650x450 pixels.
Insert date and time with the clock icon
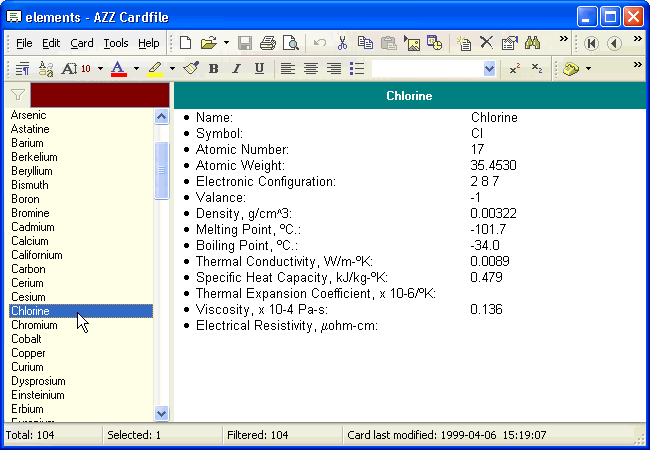434,43
